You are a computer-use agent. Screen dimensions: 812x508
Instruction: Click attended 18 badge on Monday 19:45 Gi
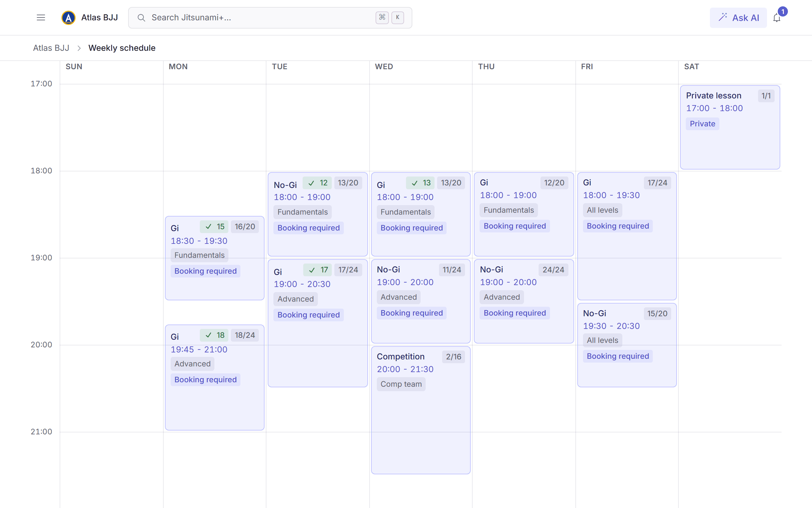coord(214,335)
